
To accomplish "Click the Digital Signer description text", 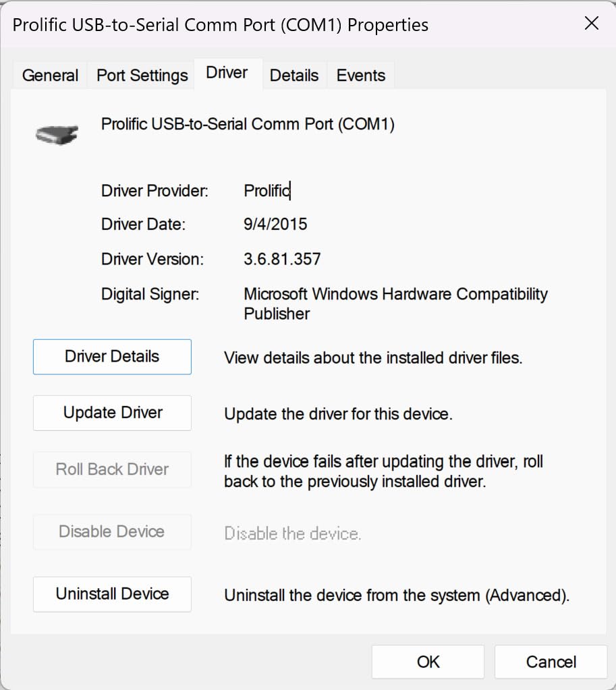I will click(395, 304).
